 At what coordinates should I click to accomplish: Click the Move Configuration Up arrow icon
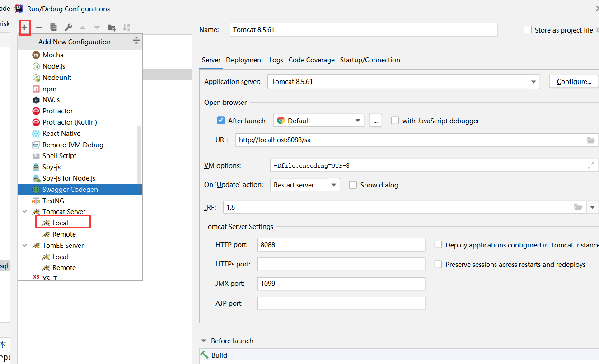(83, 27)
